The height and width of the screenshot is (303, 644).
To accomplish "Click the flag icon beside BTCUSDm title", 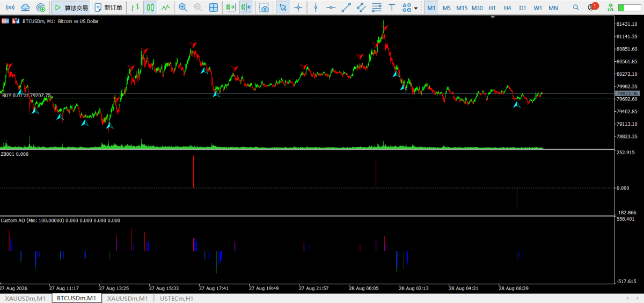I will tap(5, 21).
